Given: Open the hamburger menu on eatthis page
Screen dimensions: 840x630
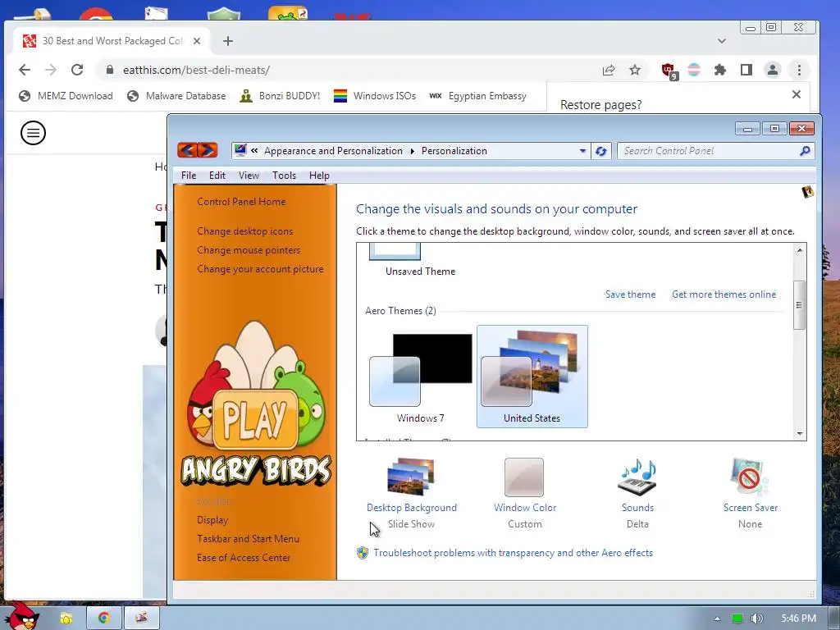Looking at the screenshot, I should coord(33,133).
